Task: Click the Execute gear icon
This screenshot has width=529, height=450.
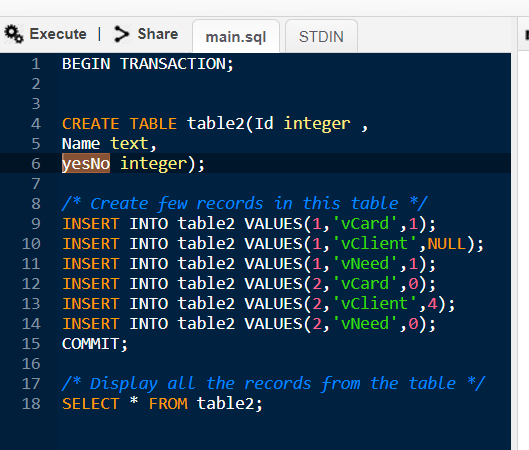Action: (14, 34)
